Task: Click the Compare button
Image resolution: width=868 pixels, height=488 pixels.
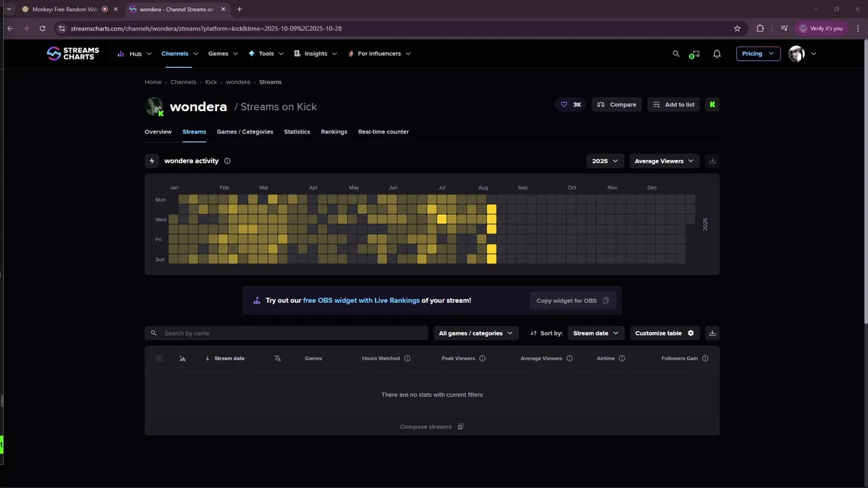Action: [x=616, y=104]
